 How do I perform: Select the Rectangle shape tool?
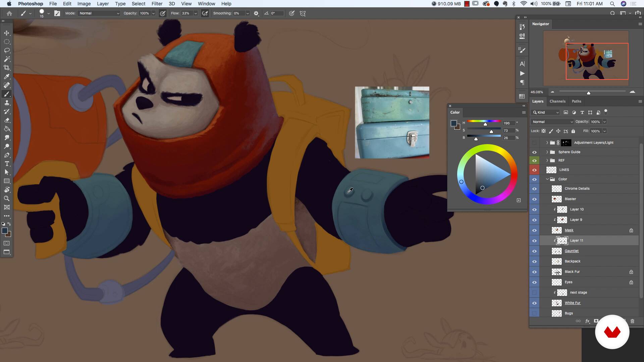(x=7, y=181)
